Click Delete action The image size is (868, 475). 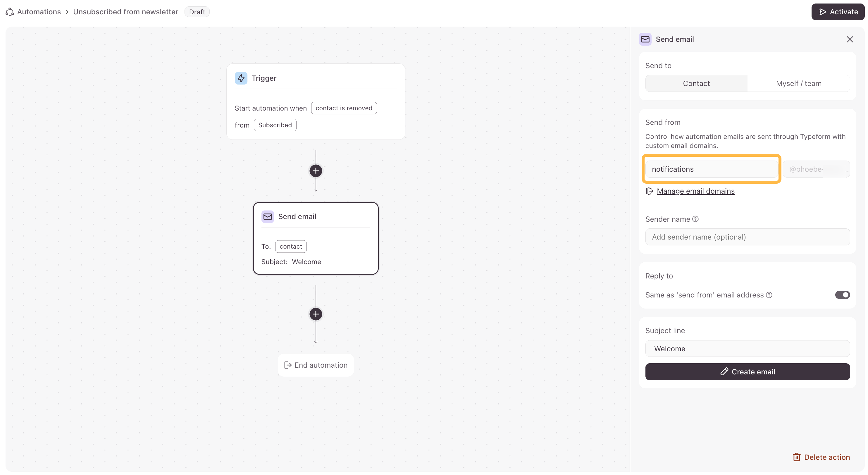click(821, 457)
